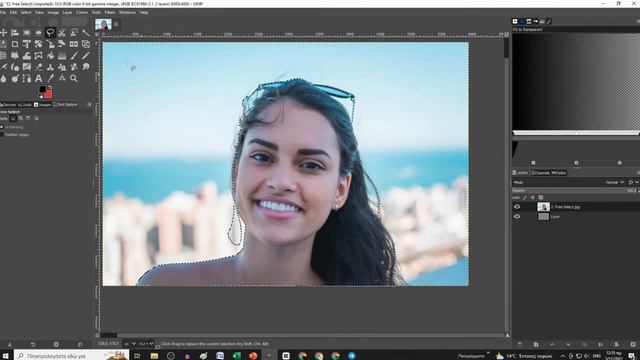Select the Gradient tool
Viewport: 640px width, 360px height.
pyautogui.click(x=62, y=55)
